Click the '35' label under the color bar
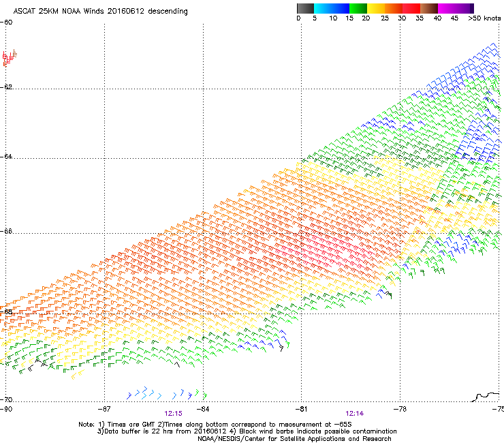Viewport: 504px width, 443px height. tap(420, 18)
